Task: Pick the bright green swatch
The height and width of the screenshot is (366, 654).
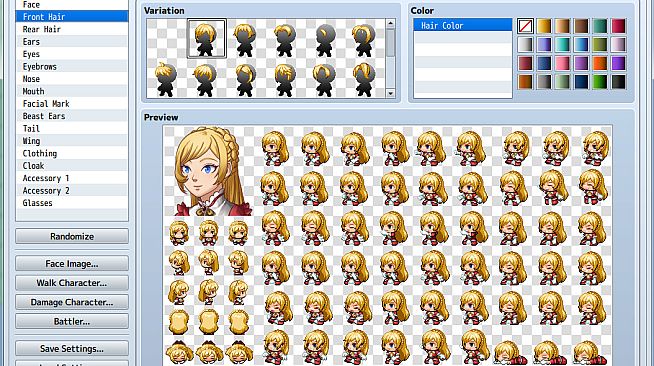Action: tap(600, 82)
